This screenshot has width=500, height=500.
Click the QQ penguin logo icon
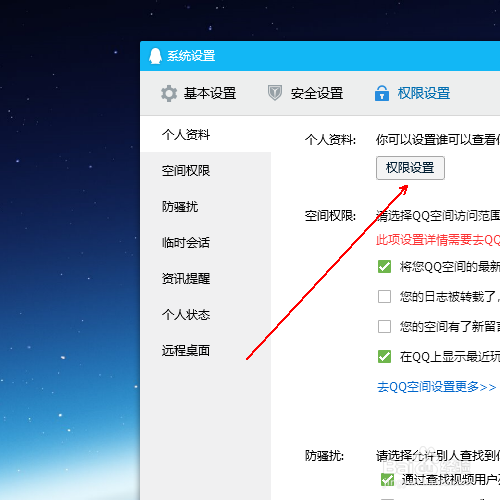(155, 56)
